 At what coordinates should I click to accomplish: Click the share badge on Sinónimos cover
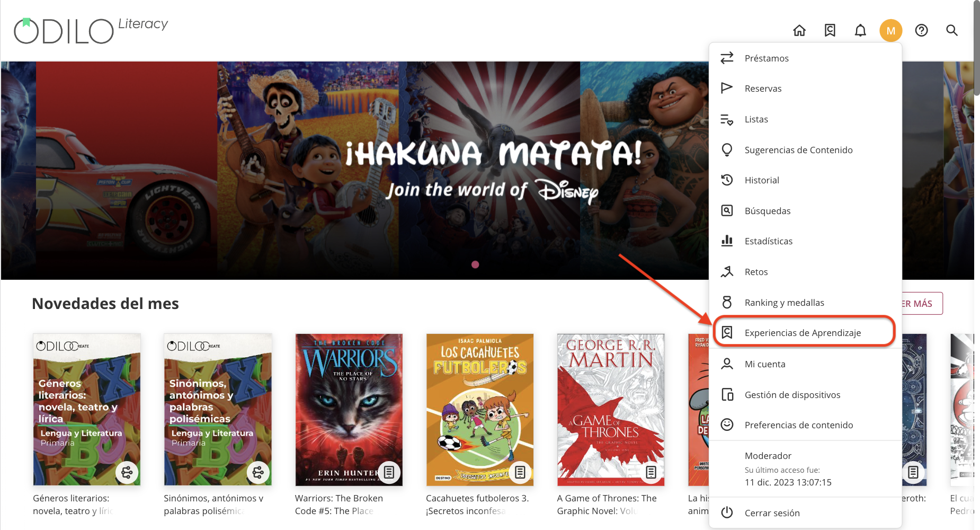tap(258, 472)
